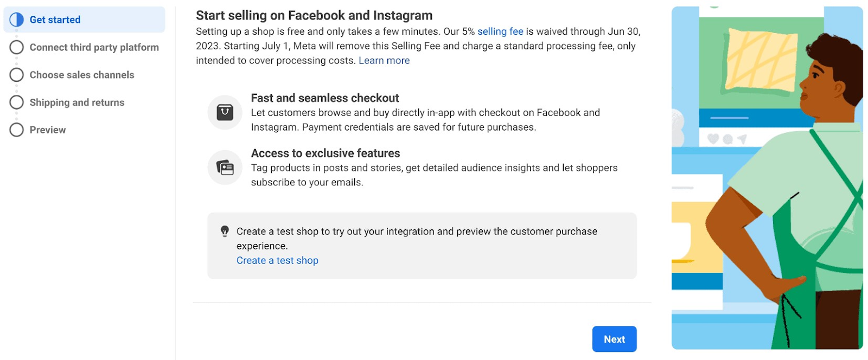Select the Connect third party platform step circle

tap(16, 47)
